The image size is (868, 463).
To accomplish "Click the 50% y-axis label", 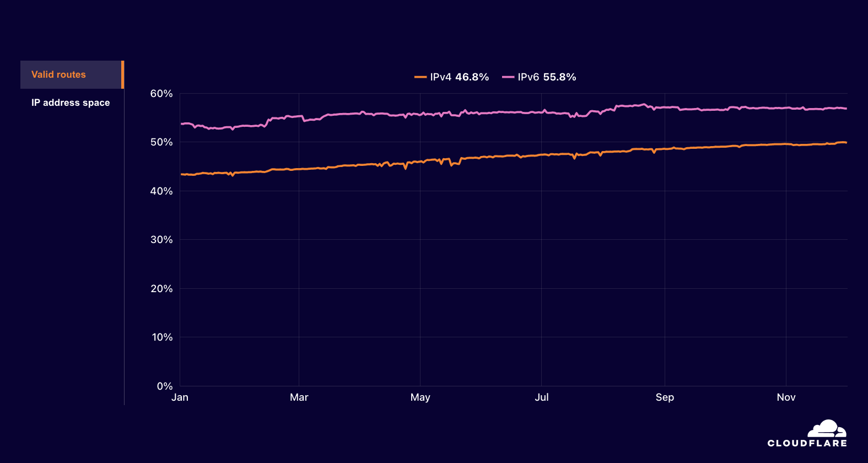I will tap(161, 142).
